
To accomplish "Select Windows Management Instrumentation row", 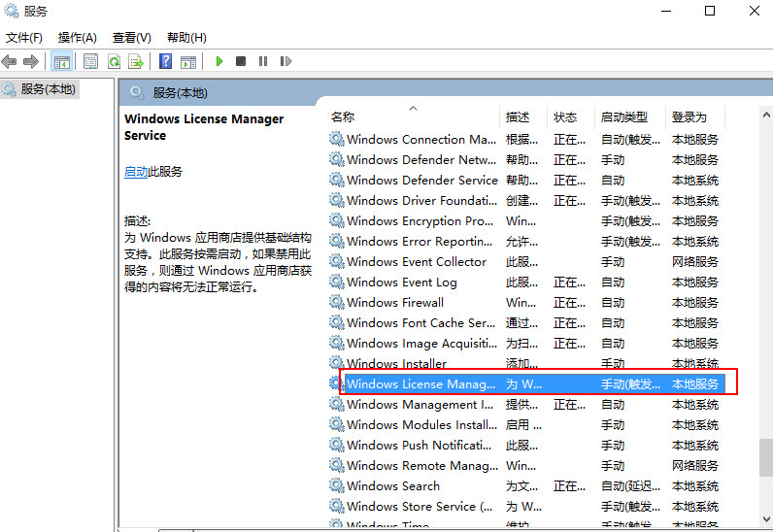I will 526,405.
